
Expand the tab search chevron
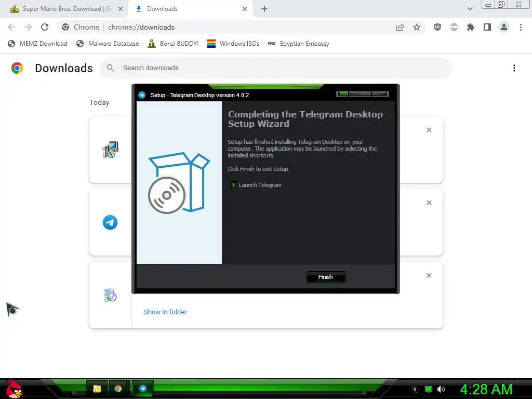pos(470,9)
